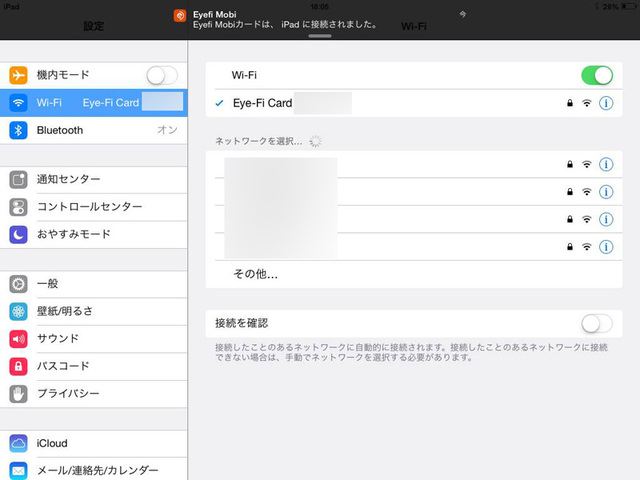Tap the iCloud cloud icon
640x480 pixels.
click(x=19, y=443)
